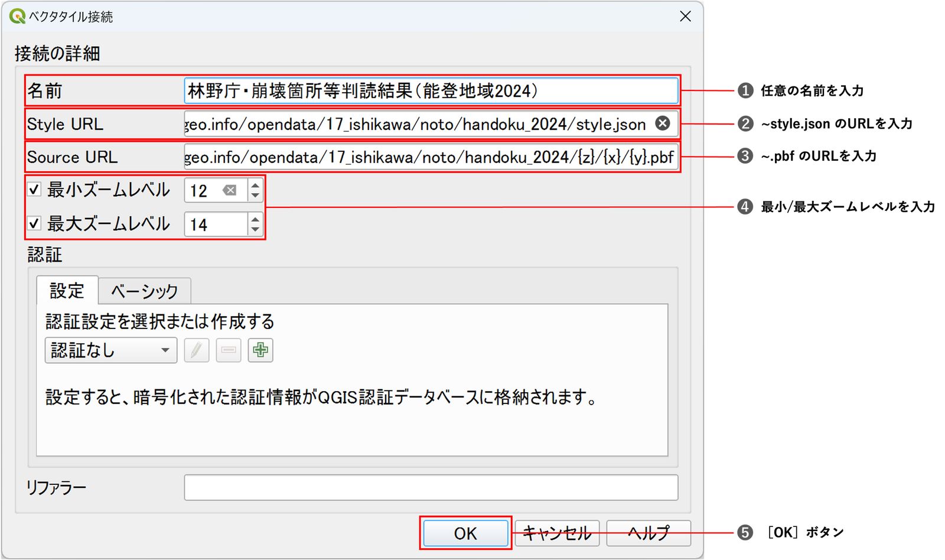The width and height of the screenshot is (945, 560).
Task: Click the maximum zoom value 14 field
Action: (x=216, y=224)
